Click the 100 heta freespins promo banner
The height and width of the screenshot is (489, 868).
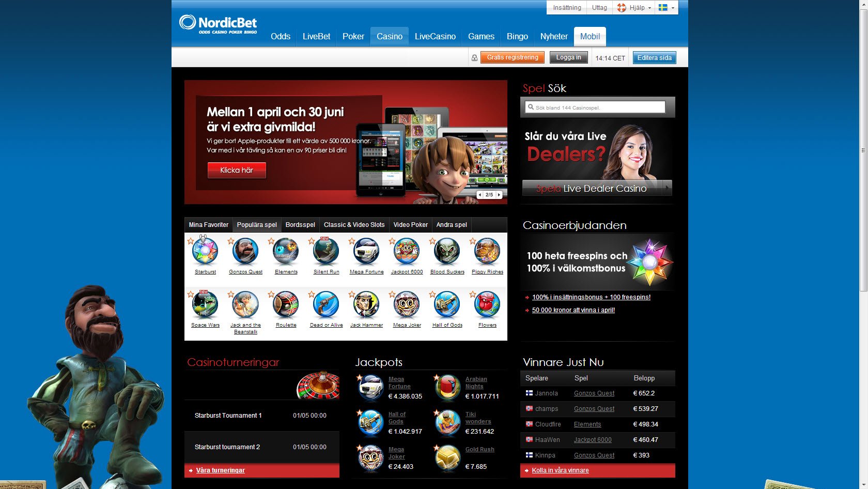(598, 262)
